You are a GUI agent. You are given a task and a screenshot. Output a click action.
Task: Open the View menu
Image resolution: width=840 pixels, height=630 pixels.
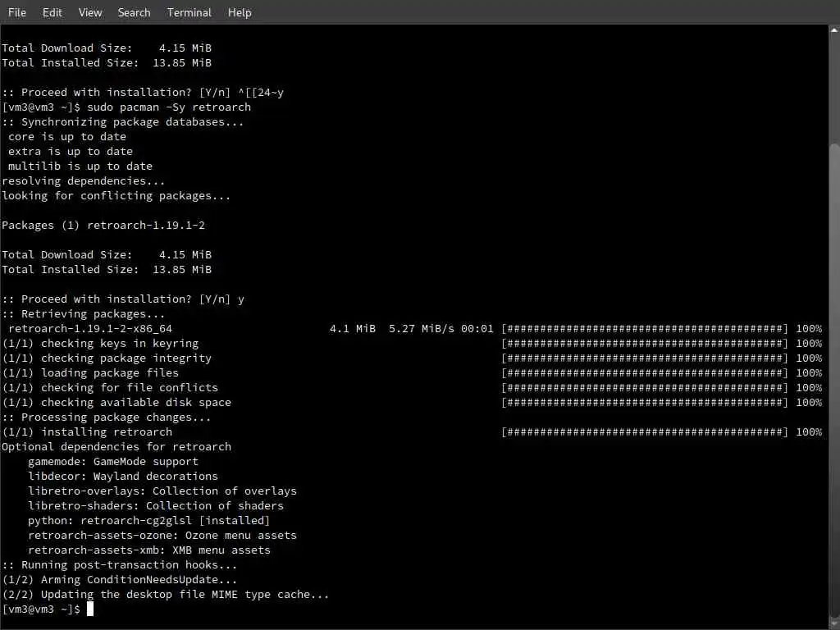pos(90,12)
